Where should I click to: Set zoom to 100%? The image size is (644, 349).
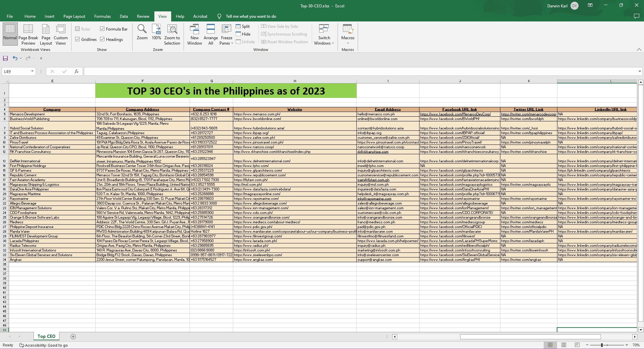157,32
